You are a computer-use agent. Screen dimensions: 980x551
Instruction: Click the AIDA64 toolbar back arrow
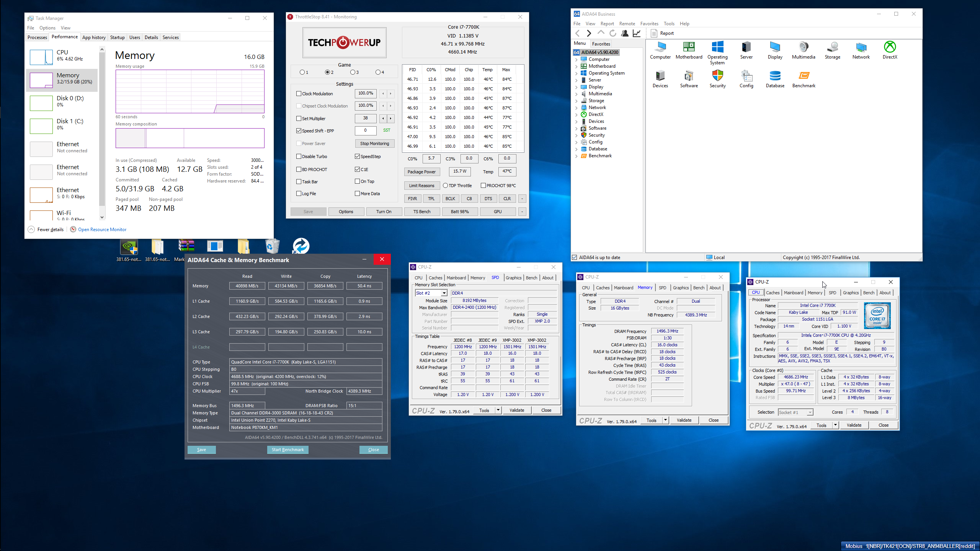pyautogui.click(x=578, y=33)
